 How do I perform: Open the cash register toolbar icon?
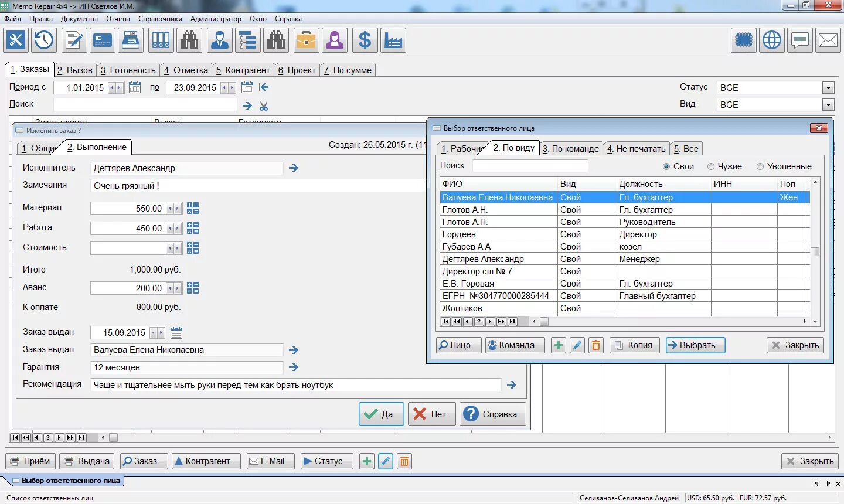131,40
